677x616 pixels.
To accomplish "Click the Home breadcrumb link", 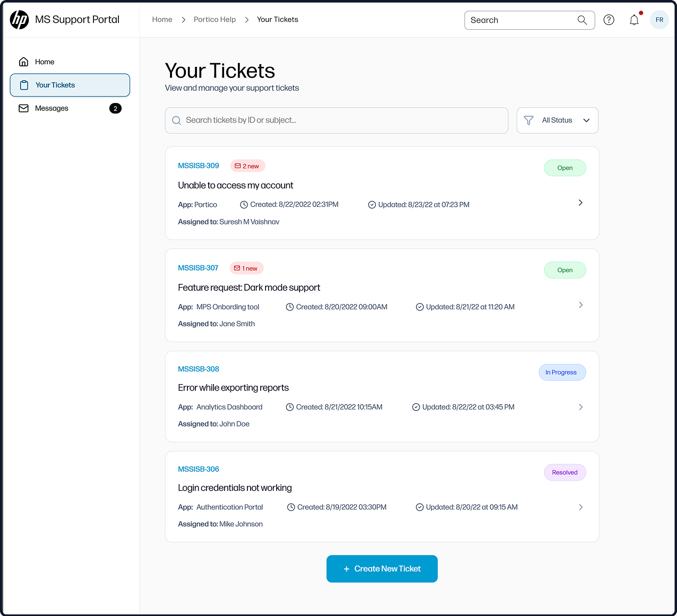I will pyautogui.click(x=162, y=20).
